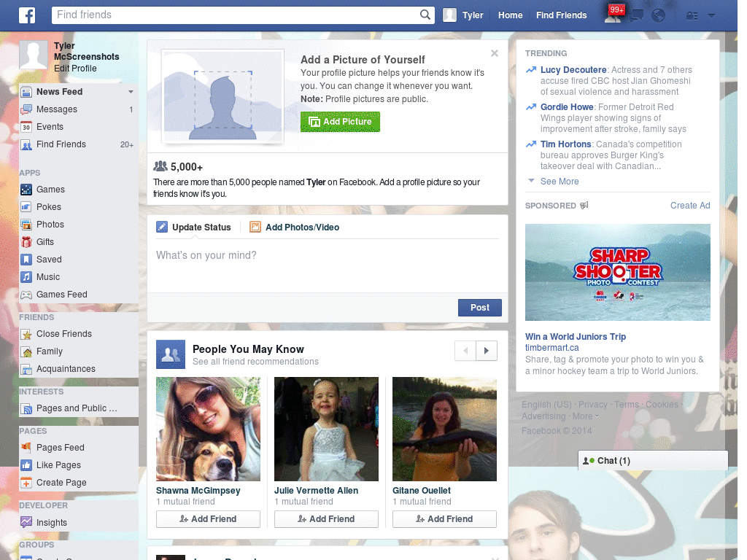Dismiss Add a Picture of Yourself card
Image resolution: width=747 pixels, height=560 pixels.
point(495,53)
